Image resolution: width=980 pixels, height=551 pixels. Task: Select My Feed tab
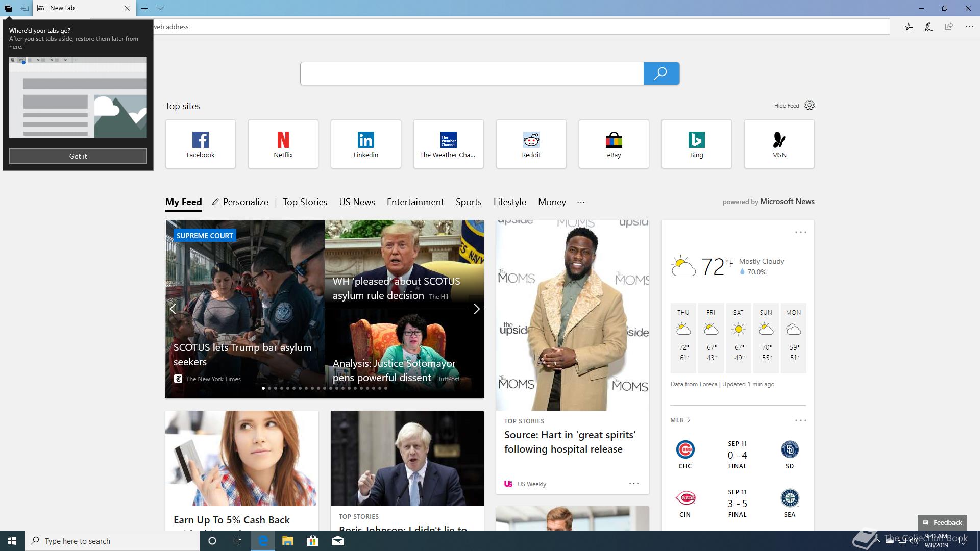(x=184, y=202)
